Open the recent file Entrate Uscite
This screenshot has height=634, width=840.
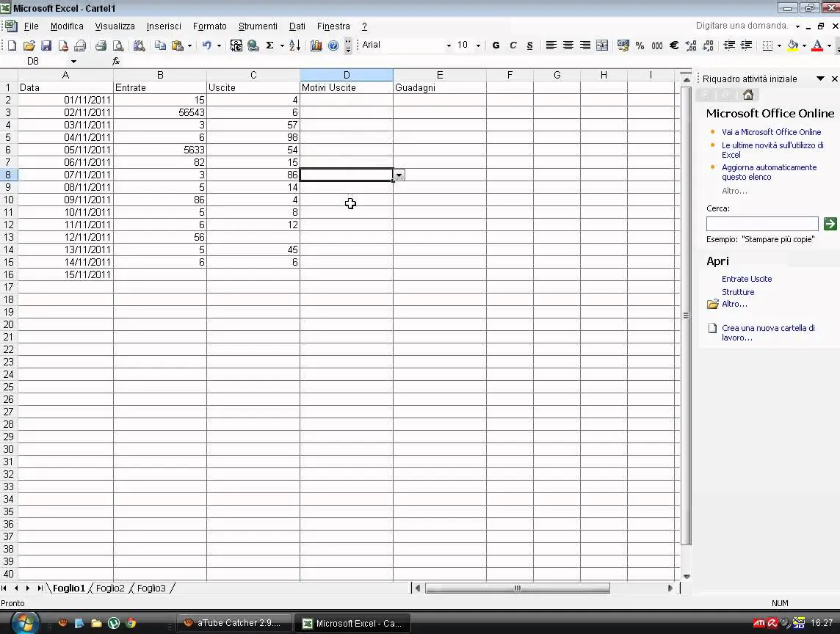tap(746, 279)
